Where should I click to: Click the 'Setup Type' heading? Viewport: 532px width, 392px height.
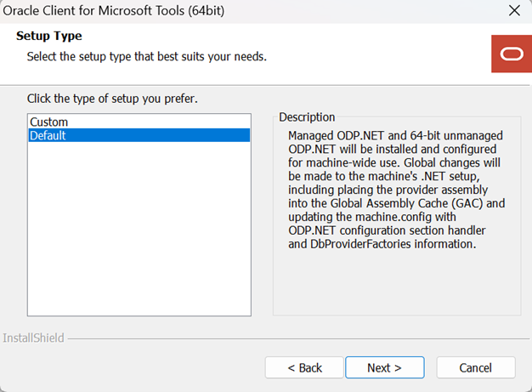(x=49, y=36)
